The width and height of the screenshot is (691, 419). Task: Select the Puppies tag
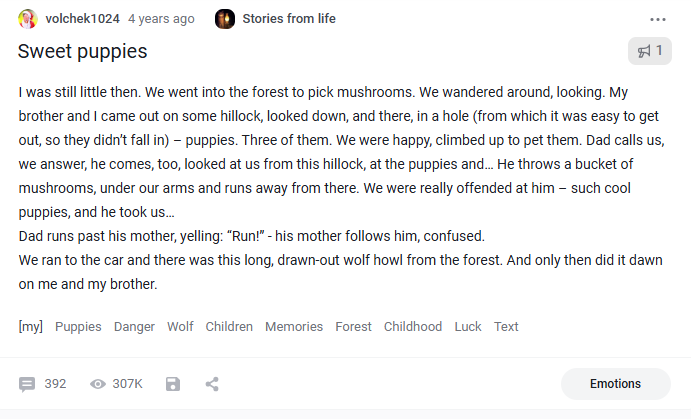click(78, 326)
